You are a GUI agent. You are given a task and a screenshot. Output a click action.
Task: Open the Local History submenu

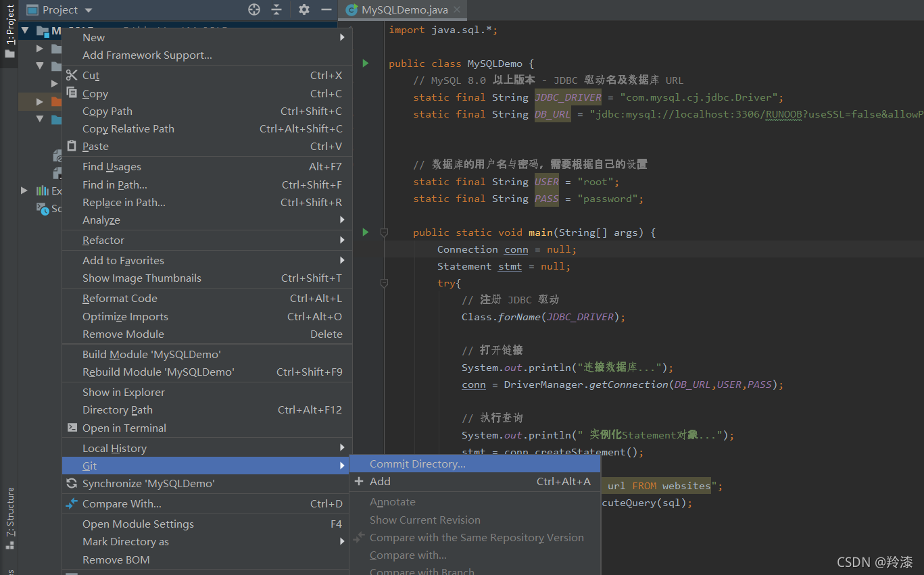pos(207,448)
